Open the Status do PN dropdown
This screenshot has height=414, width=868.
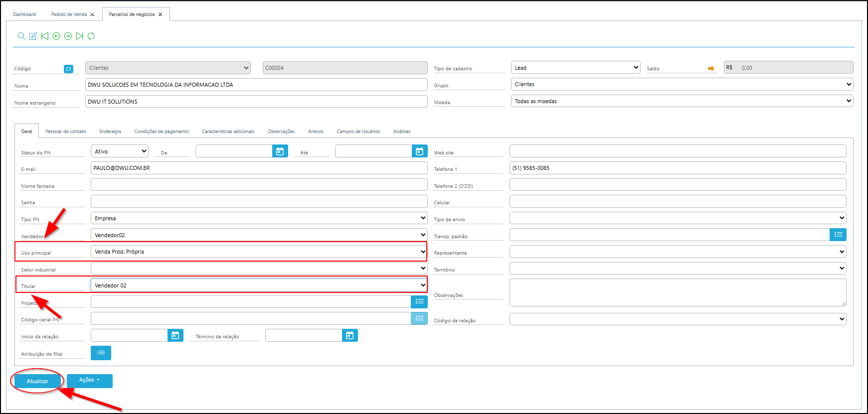[120, 151]
